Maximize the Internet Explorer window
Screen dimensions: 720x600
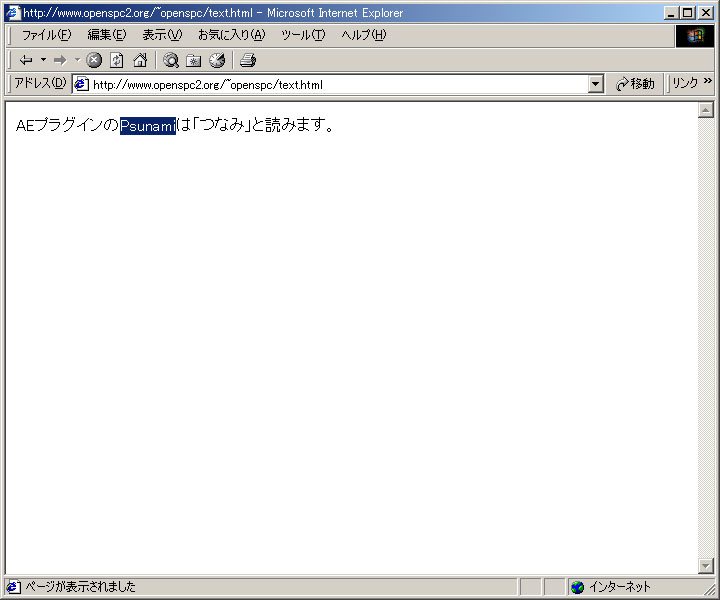point(687,13)
